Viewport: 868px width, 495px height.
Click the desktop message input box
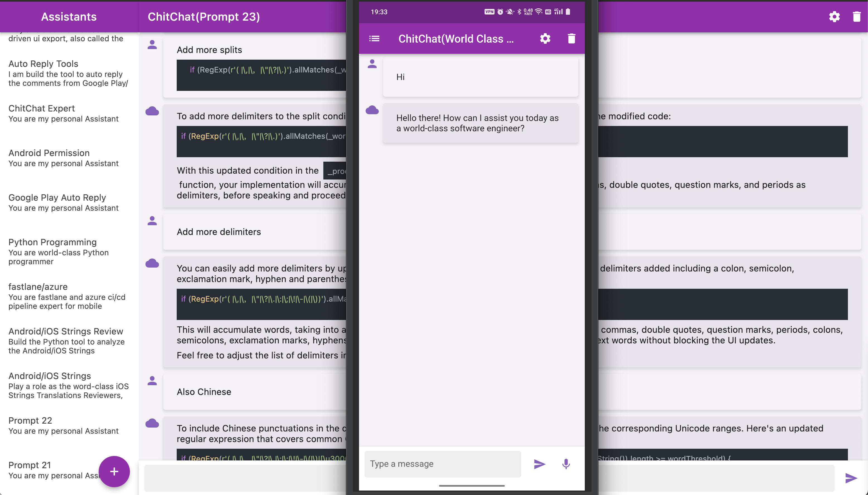click(245, 478)
